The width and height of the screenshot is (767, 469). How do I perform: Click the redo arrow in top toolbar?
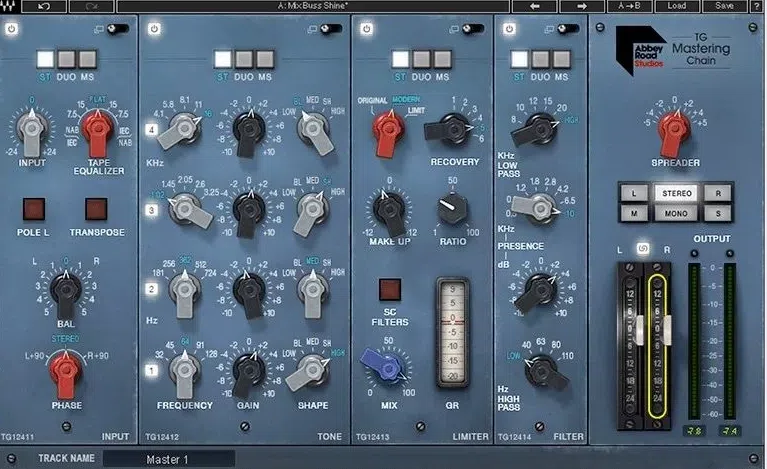(92, 6)
